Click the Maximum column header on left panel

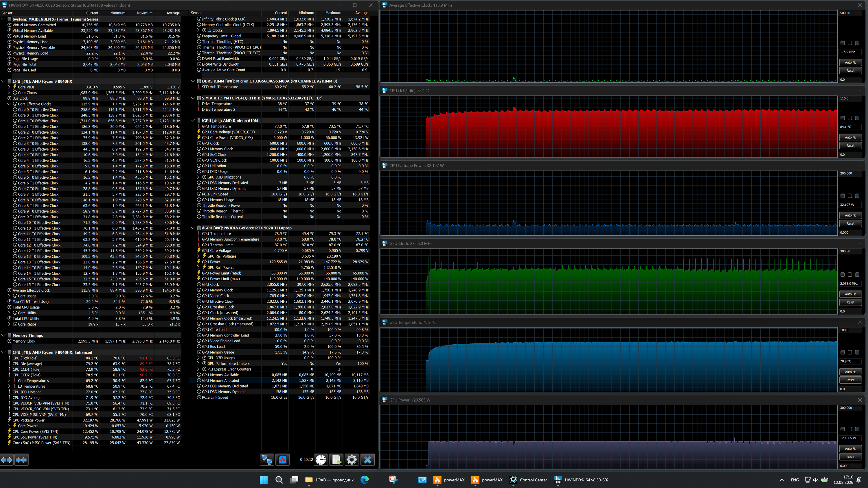145,13
